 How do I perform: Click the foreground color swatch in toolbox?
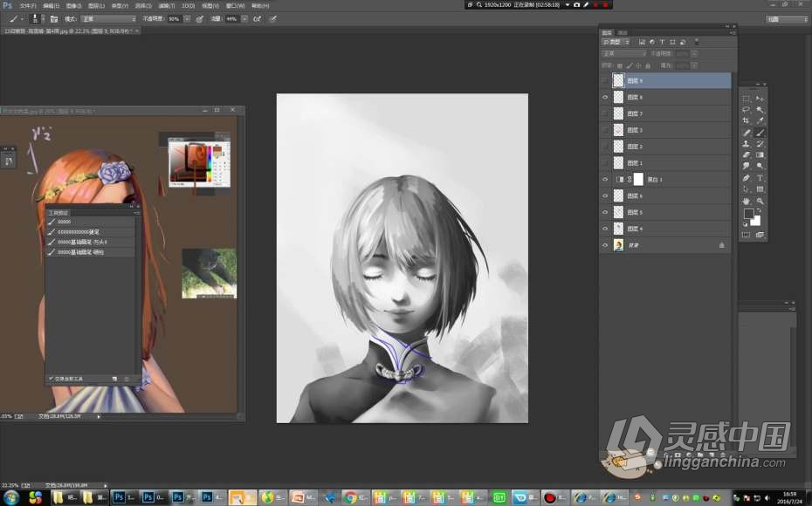(748, 214)
